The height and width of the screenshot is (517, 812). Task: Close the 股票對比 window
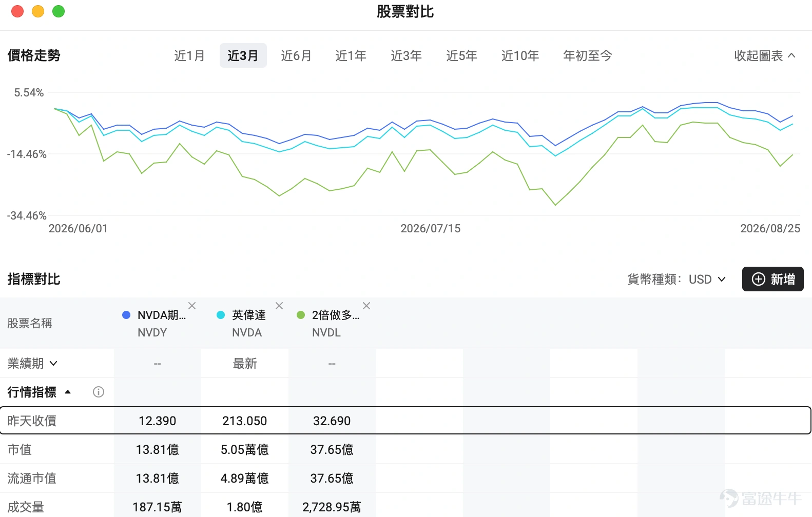pos(17,11)
